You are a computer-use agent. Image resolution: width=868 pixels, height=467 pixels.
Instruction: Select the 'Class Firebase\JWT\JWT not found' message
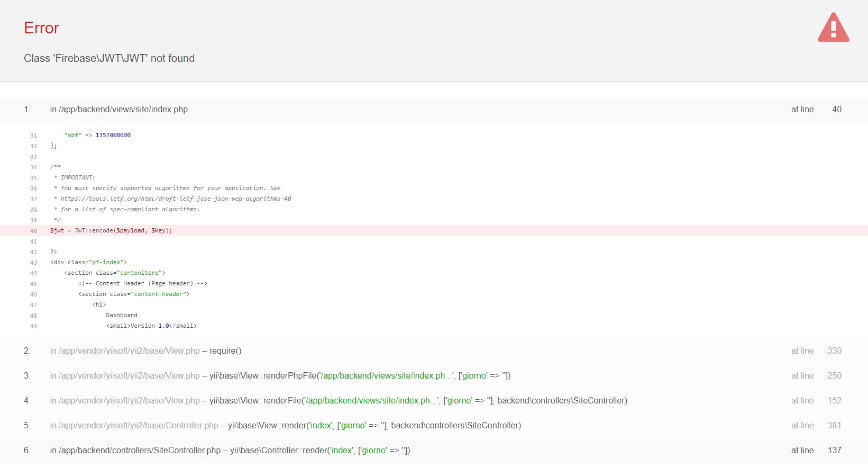coord(109,58)
